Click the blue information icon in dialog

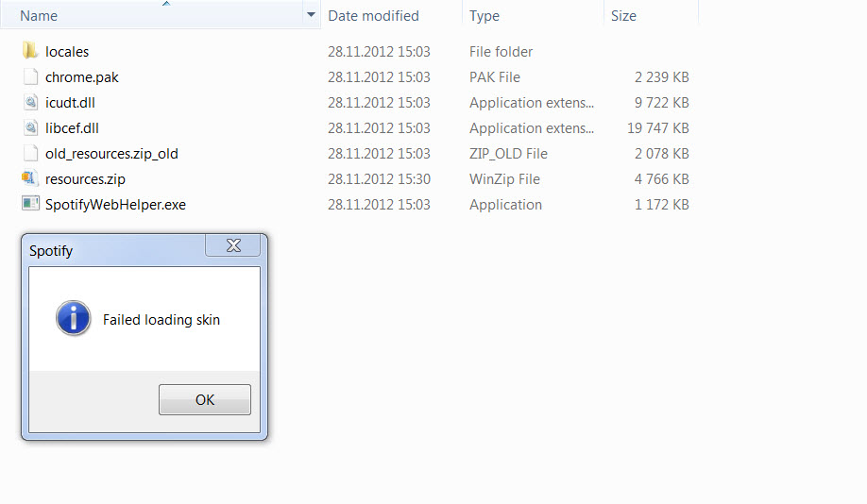coord(74,319)
